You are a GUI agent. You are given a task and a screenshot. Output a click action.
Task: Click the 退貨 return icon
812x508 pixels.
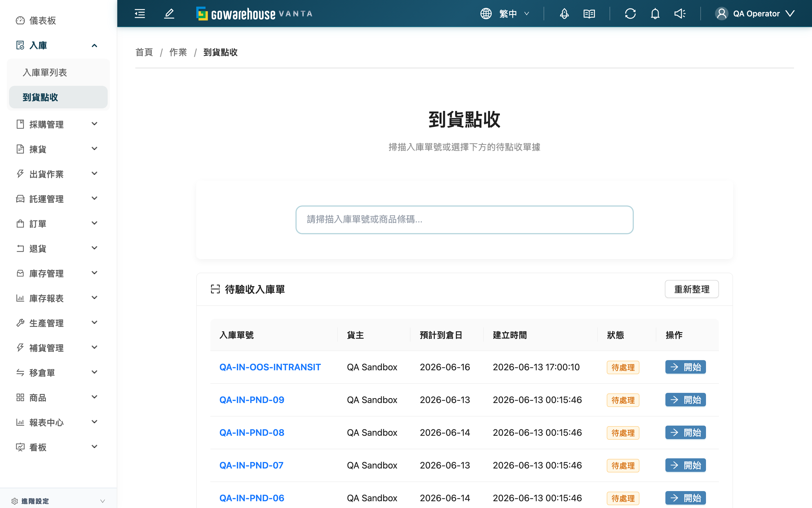(20, 248)
